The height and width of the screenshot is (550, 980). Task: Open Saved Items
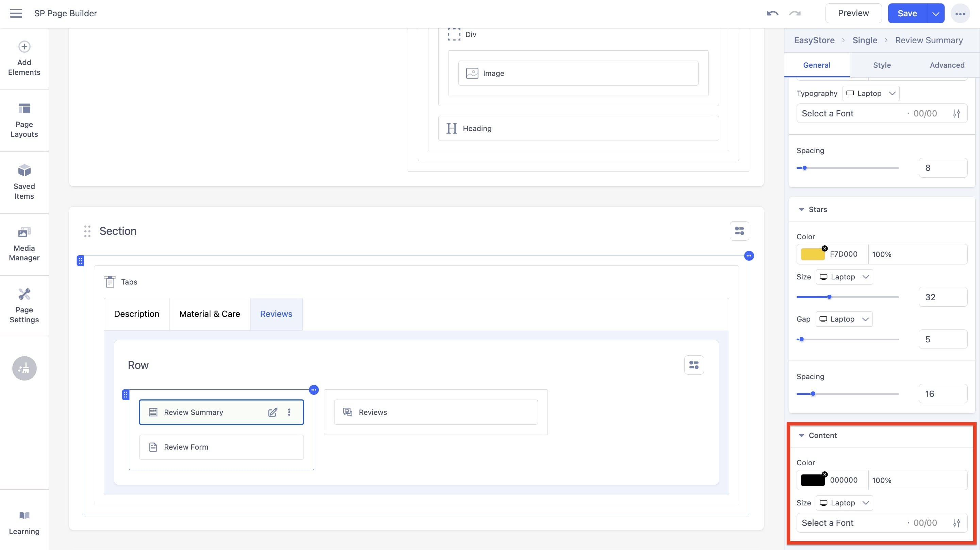pyautogui.click(x=24, y=182)
